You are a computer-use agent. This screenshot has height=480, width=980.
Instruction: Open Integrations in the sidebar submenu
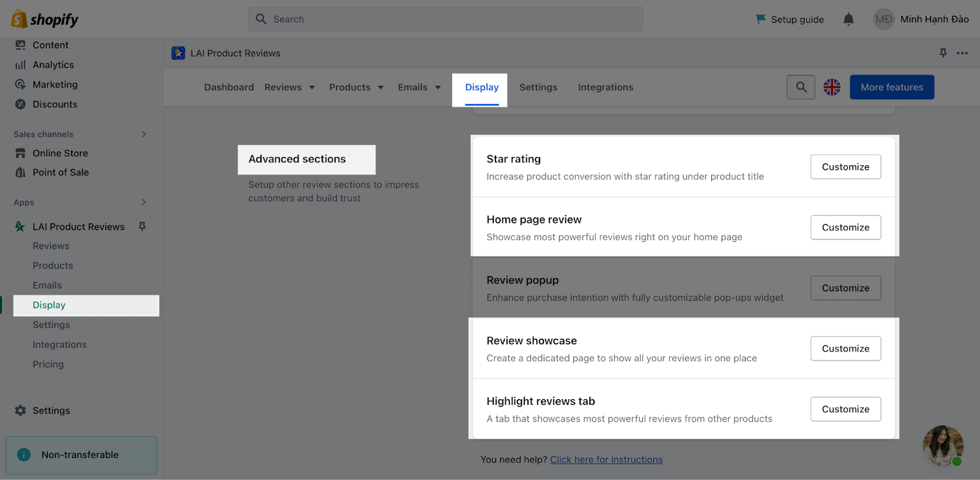59,344
